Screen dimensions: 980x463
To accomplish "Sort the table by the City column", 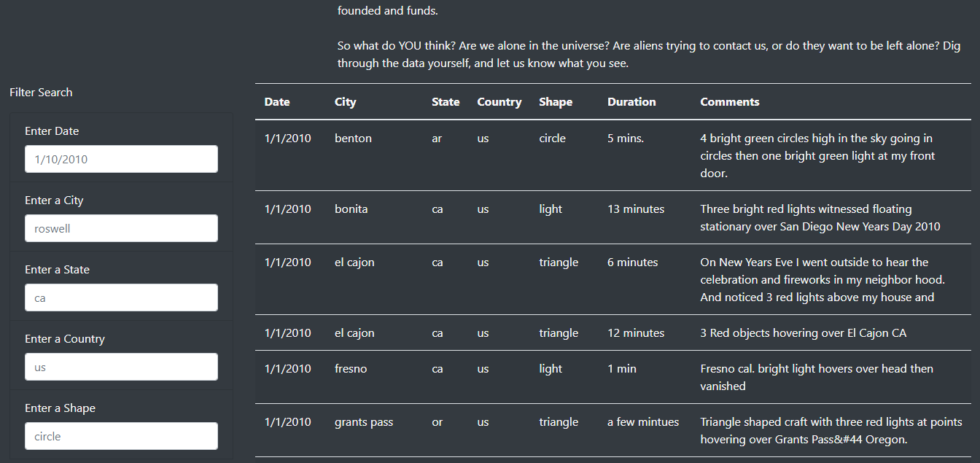I will click(344, 101).
